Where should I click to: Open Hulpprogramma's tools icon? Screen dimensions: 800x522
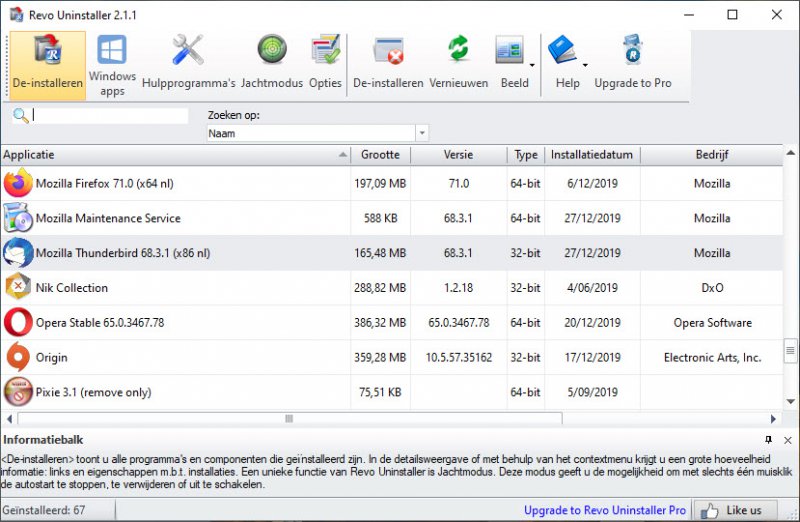[188, 62]
